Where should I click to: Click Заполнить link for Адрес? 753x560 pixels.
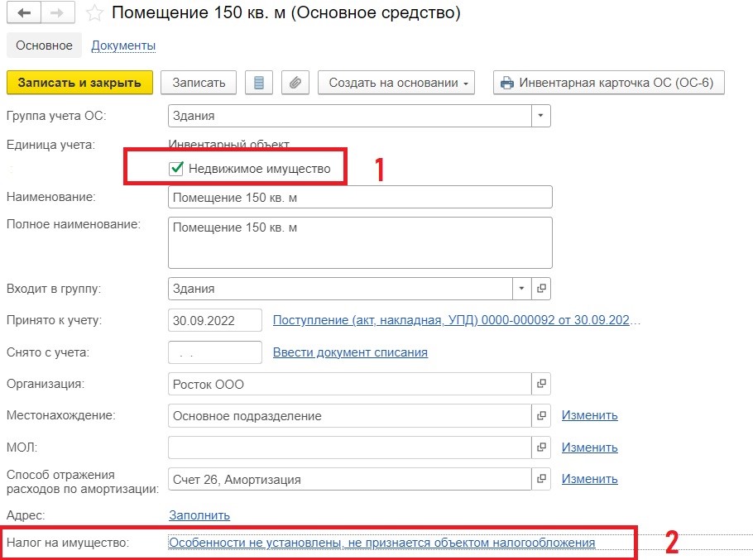(199, 515)
